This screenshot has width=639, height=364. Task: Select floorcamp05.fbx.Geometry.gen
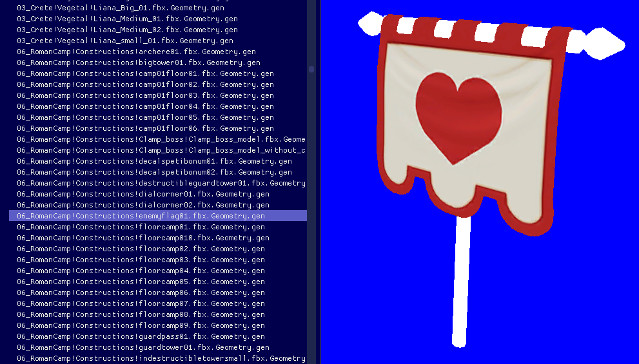158,282
